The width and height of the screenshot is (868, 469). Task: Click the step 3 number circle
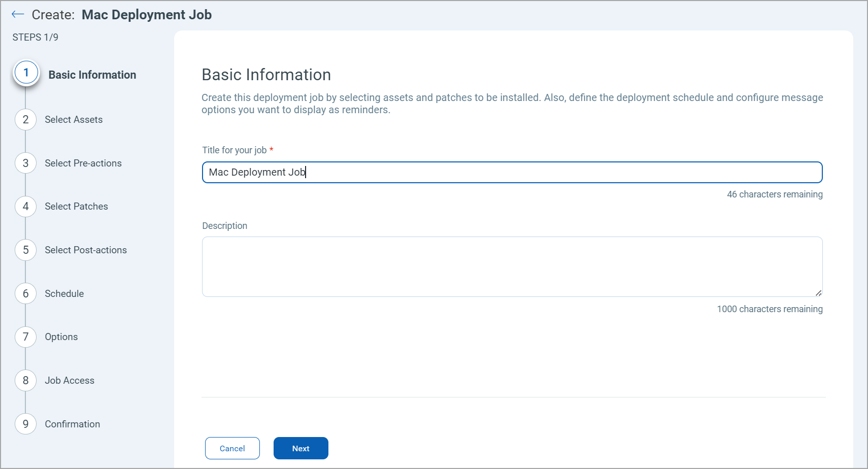[x=25, y=163]
